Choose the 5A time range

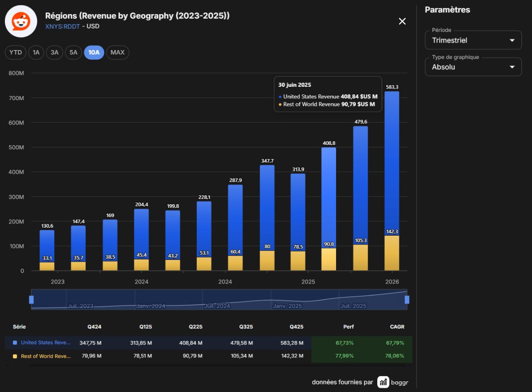73,52
